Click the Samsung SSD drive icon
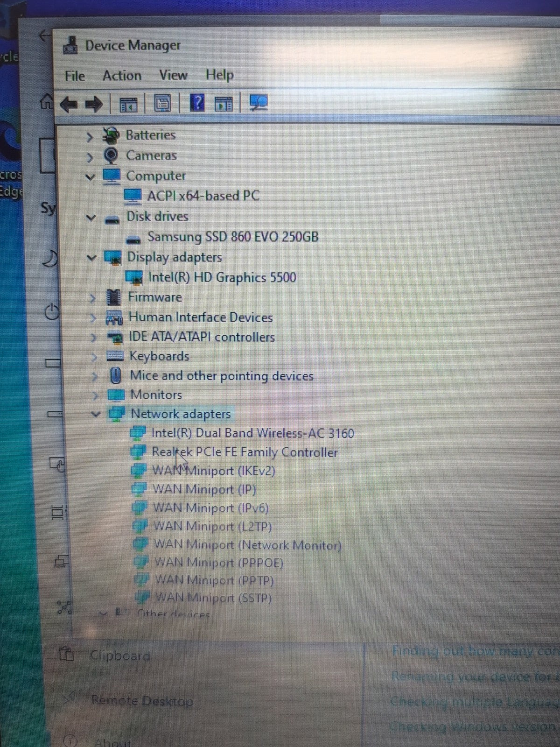The width and height of the screenshot is (560, 747). click(133, 240)
